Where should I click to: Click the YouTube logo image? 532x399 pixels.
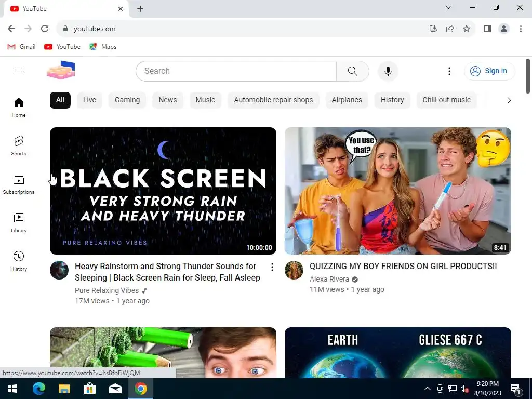tap(61, 70)
